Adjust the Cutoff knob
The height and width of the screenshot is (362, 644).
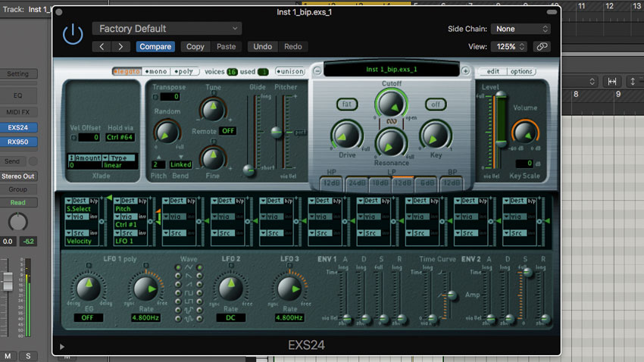tap(391, 104)
